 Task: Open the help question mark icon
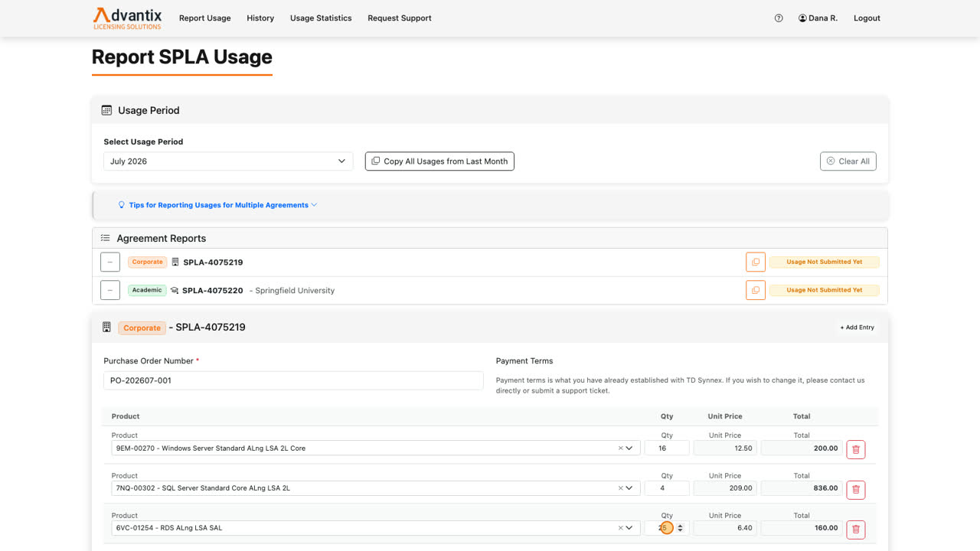779,18
